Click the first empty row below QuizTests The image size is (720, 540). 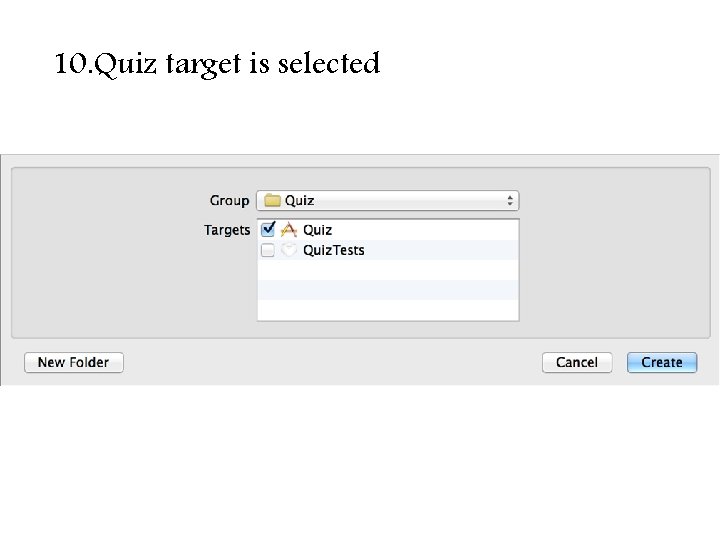coord(388,270)
